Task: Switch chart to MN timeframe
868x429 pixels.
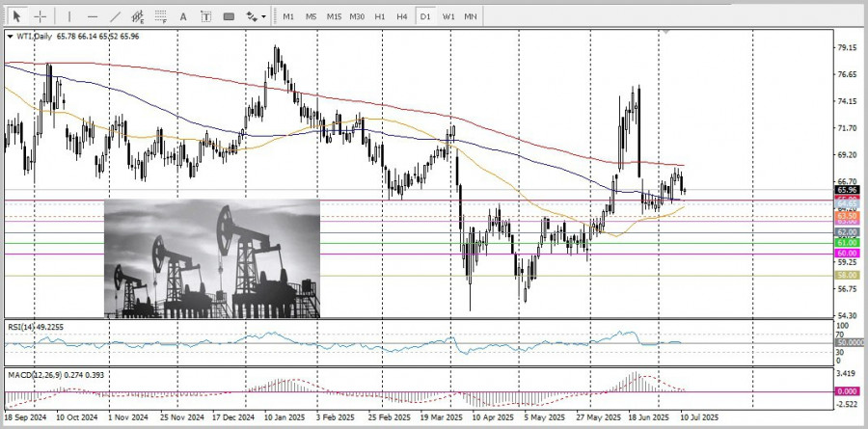Action: pos(471,16)
